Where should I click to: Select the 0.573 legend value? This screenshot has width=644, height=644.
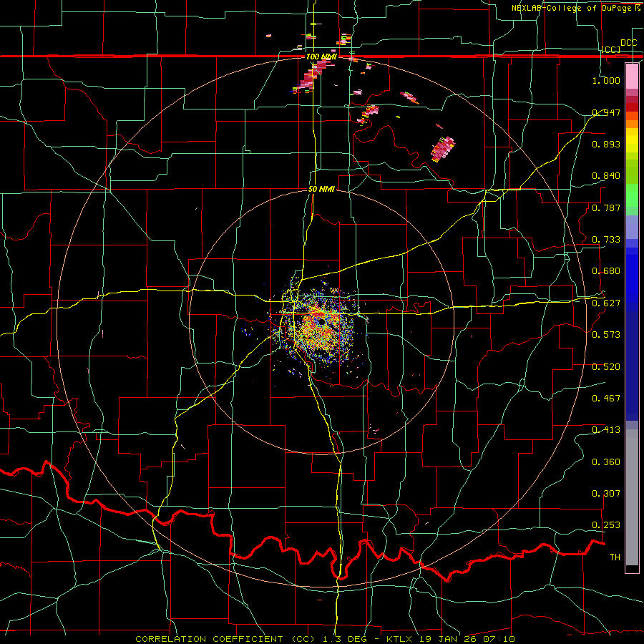click(606, 335)
